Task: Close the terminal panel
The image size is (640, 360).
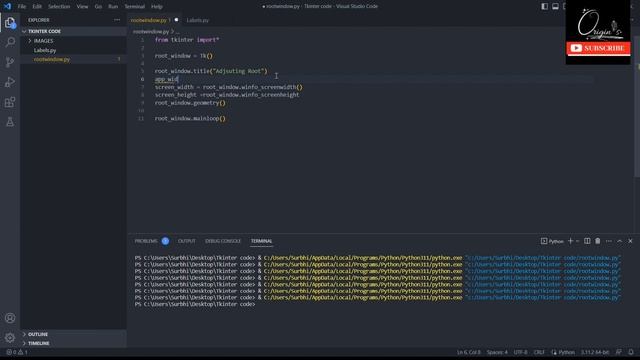Action: pyautogui.click(x=630, y=241)
